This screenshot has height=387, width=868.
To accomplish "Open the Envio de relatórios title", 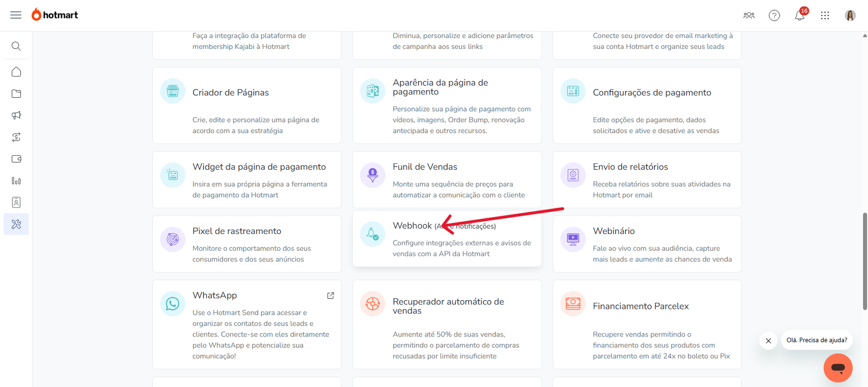I will pos(630,167).
